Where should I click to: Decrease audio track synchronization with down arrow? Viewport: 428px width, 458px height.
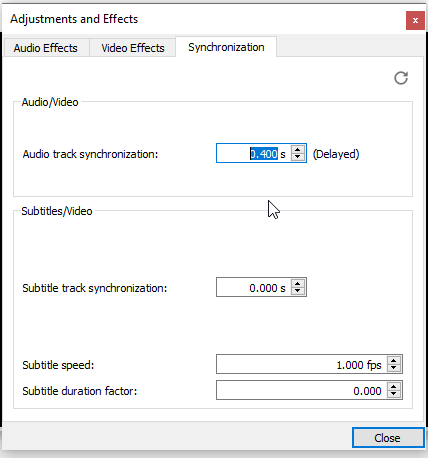pyautogui.click(x=298, y=157)
